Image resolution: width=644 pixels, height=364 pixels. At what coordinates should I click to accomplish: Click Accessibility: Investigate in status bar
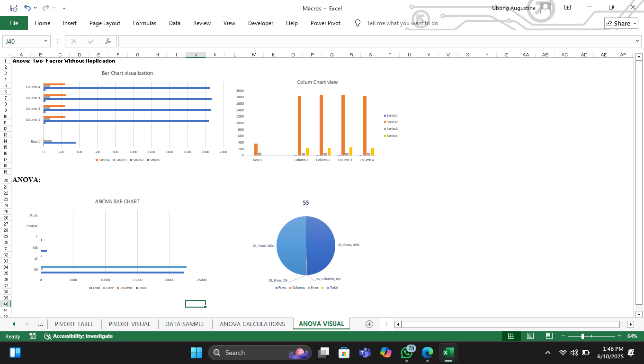point(78,336)
